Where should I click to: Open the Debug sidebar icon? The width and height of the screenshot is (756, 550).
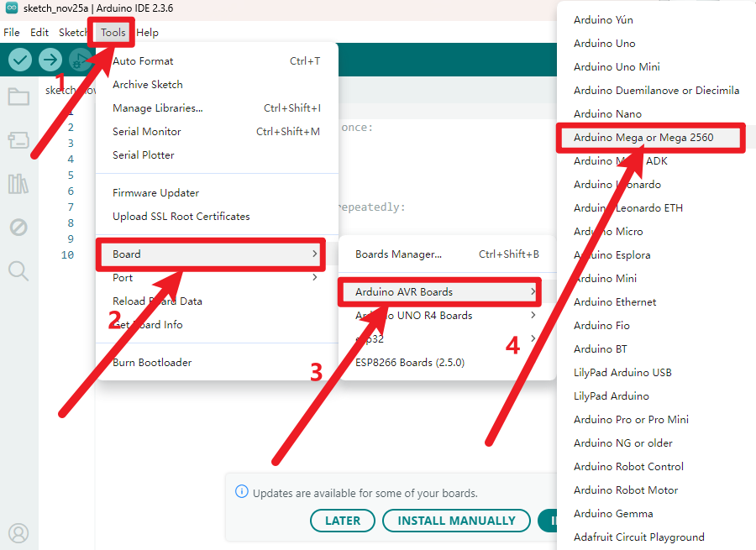18,227
